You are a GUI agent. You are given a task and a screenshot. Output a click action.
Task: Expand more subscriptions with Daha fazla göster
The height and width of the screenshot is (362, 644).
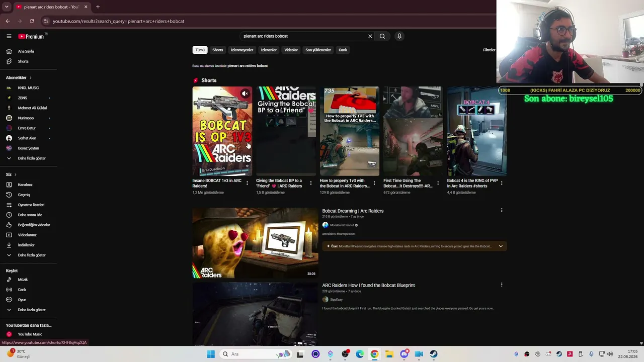click(x=31, y=158)
